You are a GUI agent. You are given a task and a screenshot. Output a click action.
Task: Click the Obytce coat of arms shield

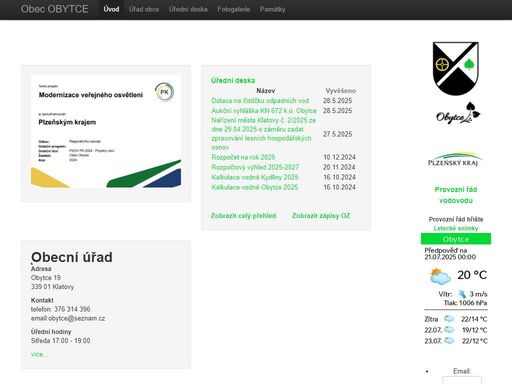tap(456, 69)
